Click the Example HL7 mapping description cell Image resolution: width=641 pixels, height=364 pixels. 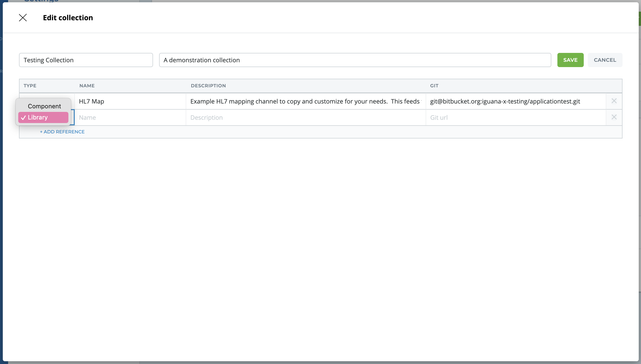tap(305, 102)
